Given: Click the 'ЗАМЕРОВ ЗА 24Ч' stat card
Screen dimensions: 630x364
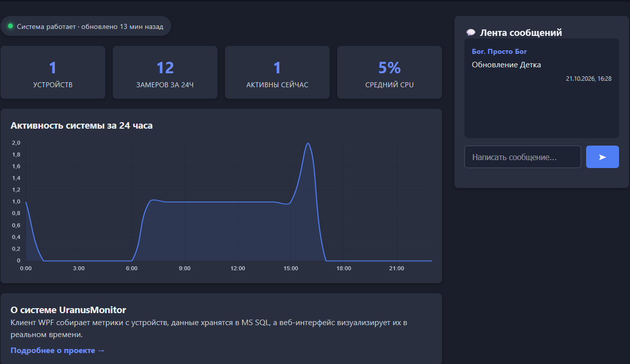Looking at the screenshot, I should click(165, 72).
